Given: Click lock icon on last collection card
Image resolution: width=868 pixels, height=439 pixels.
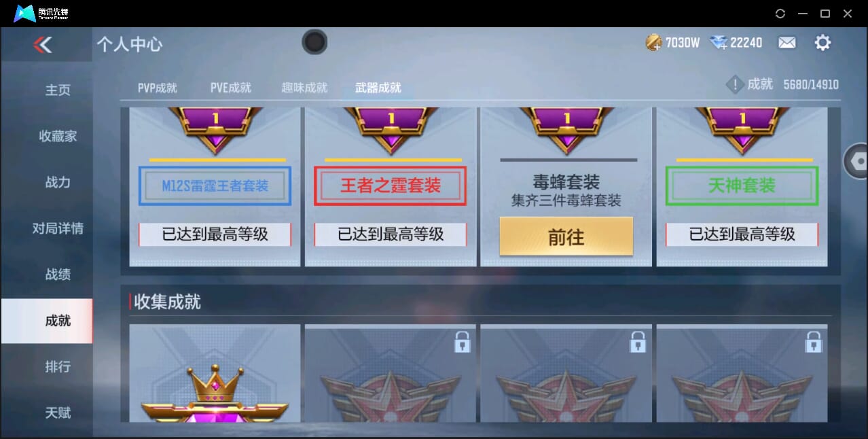Looking at the screenshot, I should tap(814, 342).
